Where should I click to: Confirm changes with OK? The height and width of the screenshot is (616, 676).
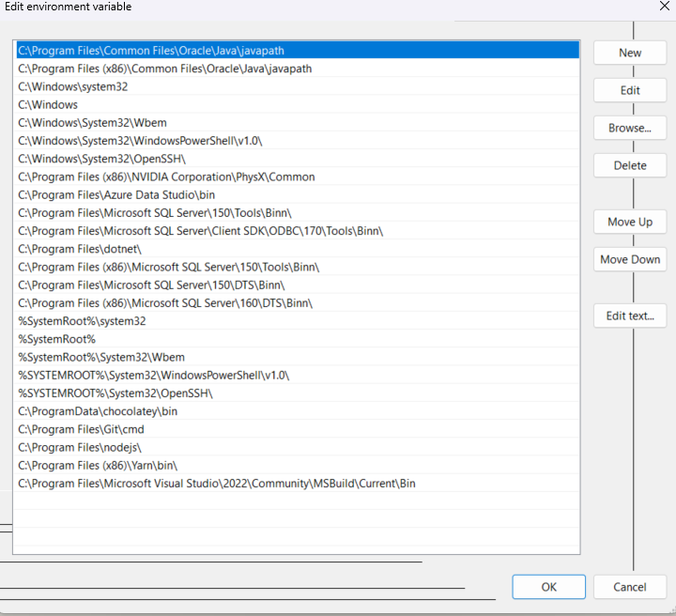click(x=549, y=587)
